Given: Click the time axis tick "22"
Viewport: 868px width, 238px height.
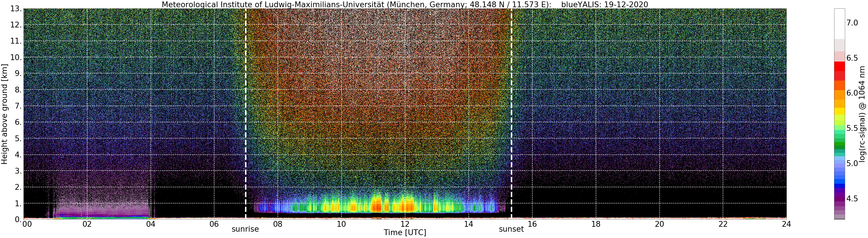Looking at the screenshot, I should pyautogui.click(x=723, y=224).
